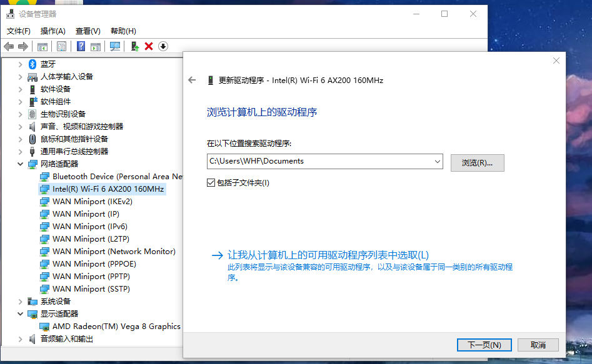Minimize the 设备管理器 window
This screenshot has height=364, width=592.
(416, 14)
